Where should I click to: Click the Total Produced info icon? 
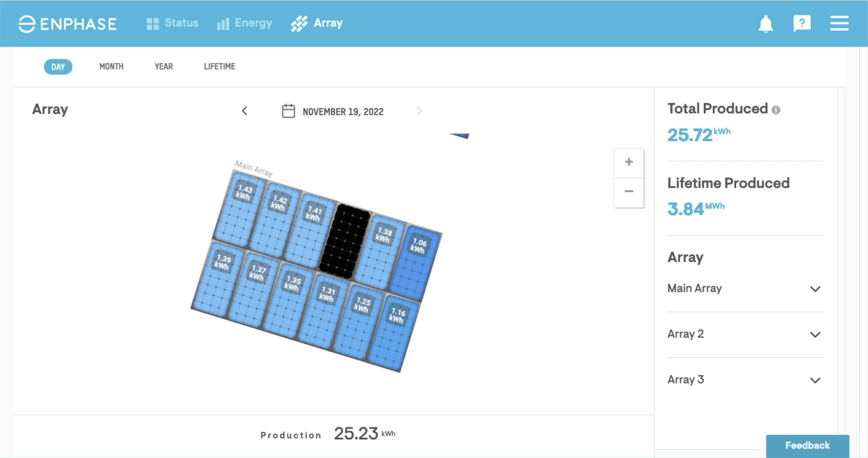(x=776, y=110)
